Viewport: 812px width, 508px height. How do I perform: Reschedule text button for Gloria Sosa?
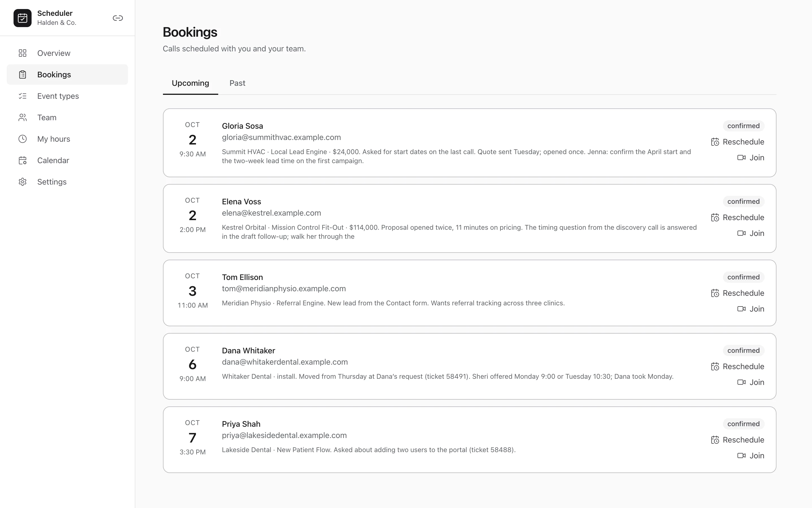(743, 142)
